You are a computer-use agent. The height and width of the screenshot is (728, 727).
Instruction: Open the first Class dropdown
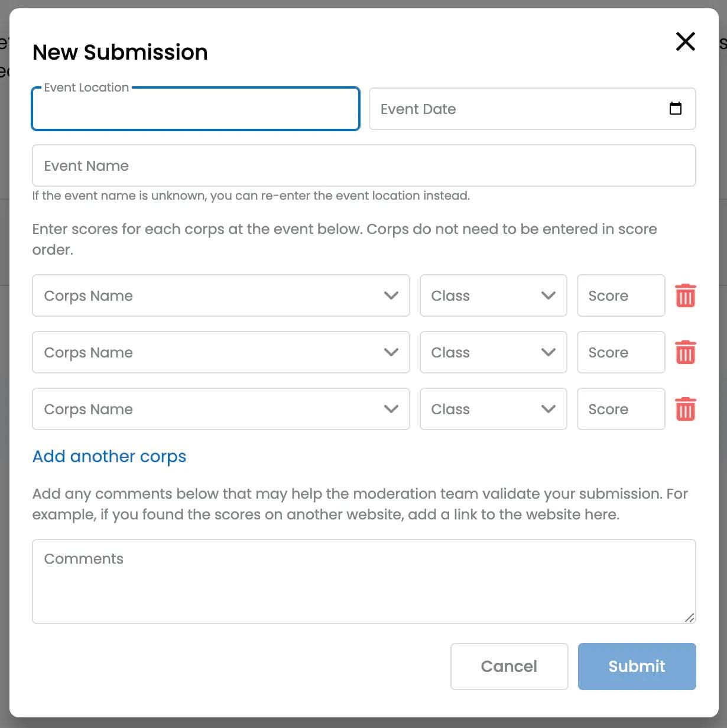[494, 295]
